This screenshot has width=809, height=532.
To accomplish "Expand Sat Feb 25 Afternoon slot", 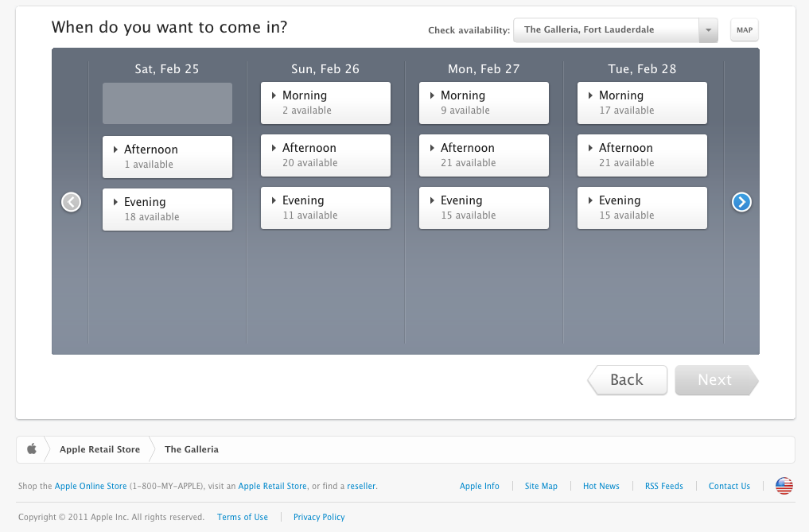I will [167, 157].
